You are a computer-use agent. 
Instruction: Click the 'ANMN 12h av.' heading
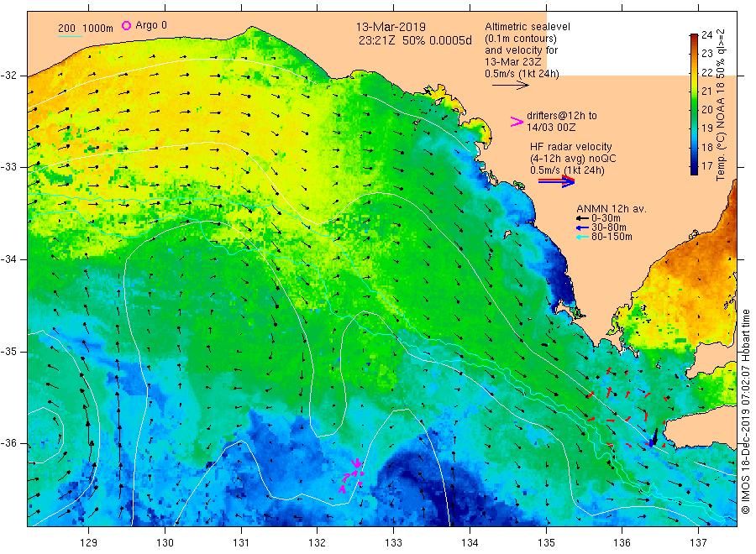(612, 209)
